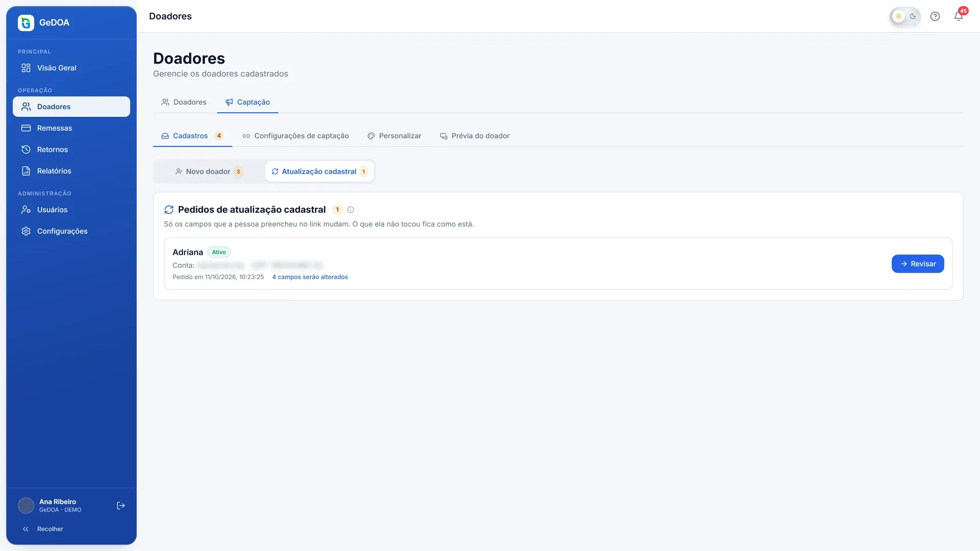Go to Remessas in the sidebar

tap(71, 128)
